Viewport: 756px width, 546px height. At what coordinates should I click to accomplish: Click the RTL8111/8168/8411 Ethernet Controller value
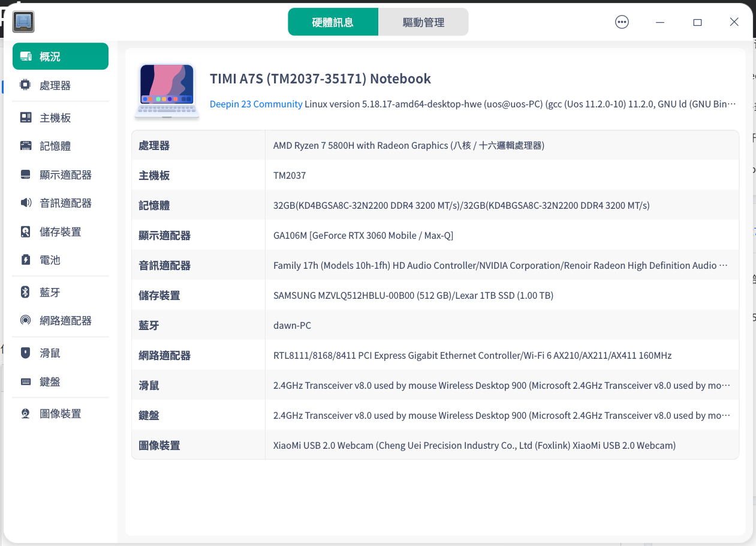[472, 355]
